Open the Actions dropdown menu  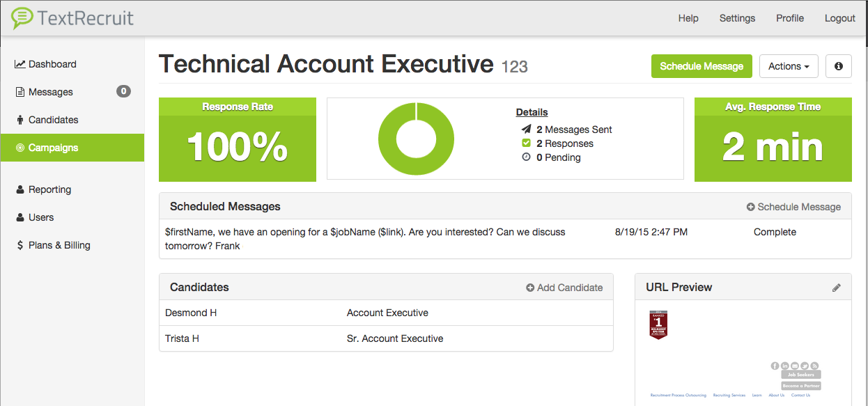788,66
